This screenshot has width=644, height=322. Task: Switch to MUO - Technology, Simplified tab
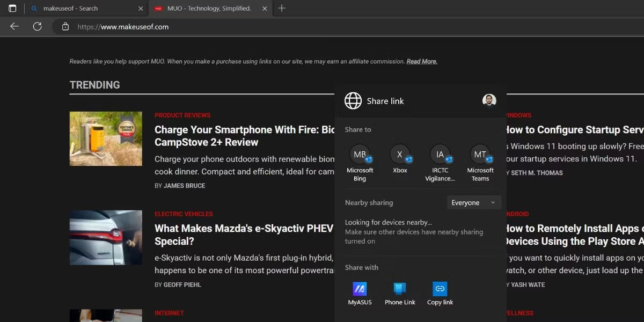click(211, 9)
